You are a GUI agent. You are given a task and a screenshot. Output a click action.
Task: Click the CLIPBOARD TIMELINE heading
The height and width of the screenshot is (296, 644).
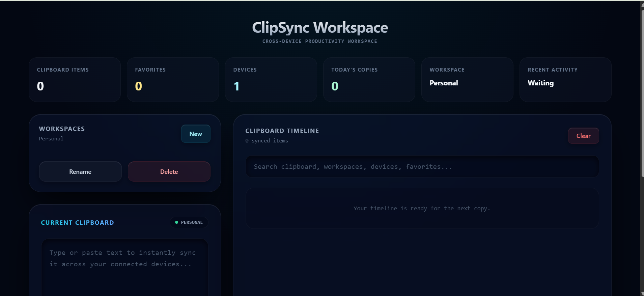pos(282,131)
